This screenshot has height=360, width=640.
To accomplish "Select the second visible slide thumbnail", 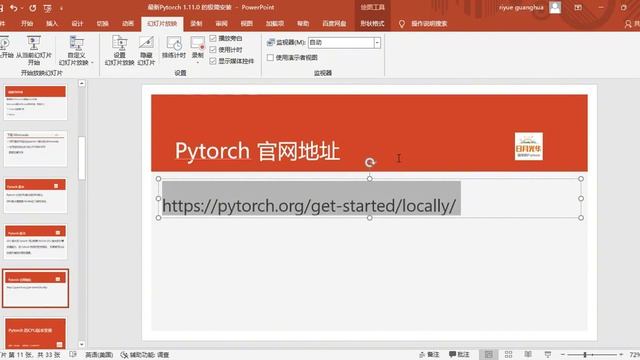I will tap(35, 149).
